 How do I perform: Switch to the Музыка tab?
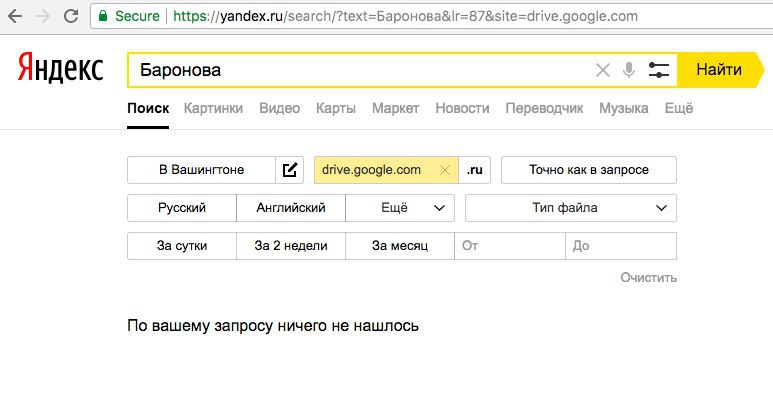(x=624, y=108)
